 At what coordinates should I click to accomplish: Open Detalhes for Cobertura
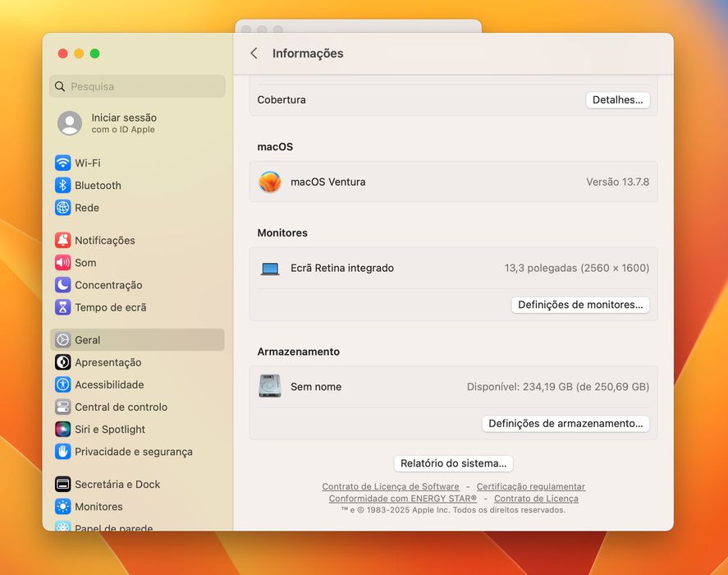[617, 100]
